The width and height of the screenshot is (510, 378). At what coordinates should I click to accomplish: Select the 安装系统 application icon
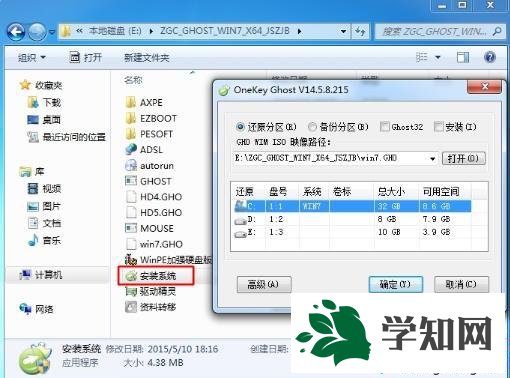[131, 276]
